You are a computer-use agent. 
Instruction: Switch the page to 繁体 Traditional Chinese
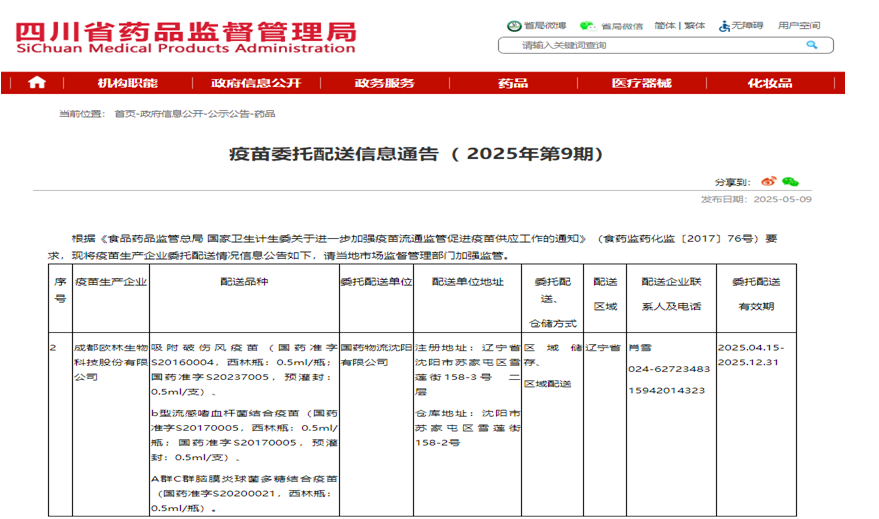click(695, 25)
